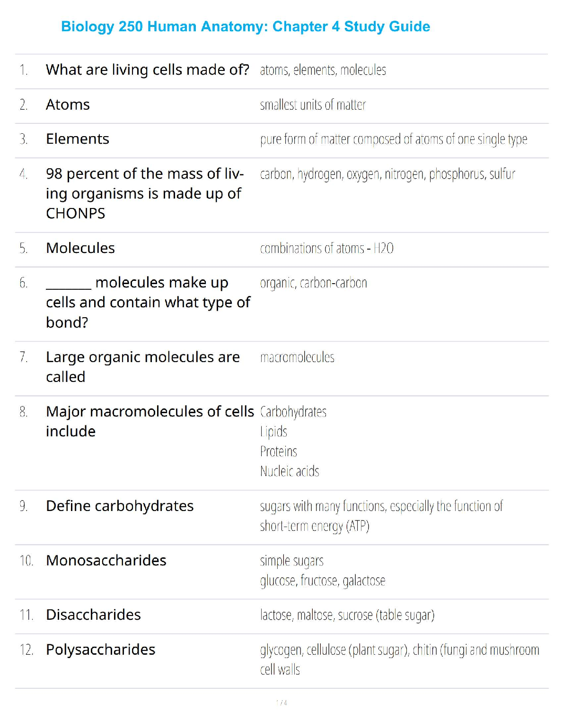Click the "macromolecules" answer text
563x728 pixels.
[x=297, y=357]
